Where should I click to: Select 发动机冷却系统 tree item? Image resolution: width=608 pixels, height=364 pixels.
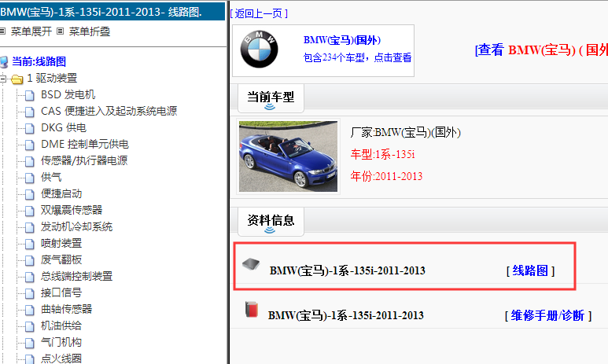(76, 226)
